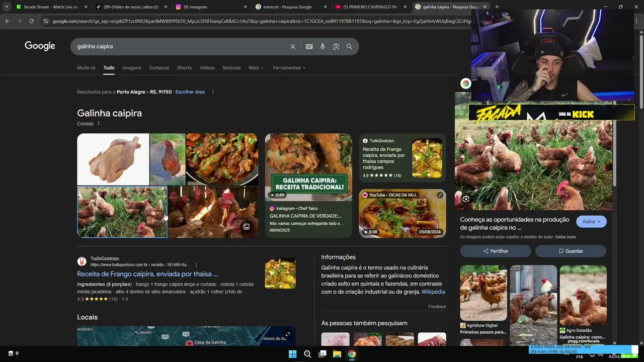Click the Partilhar button
The width and height of the screenshot is (644, 362).
(496, 251)
